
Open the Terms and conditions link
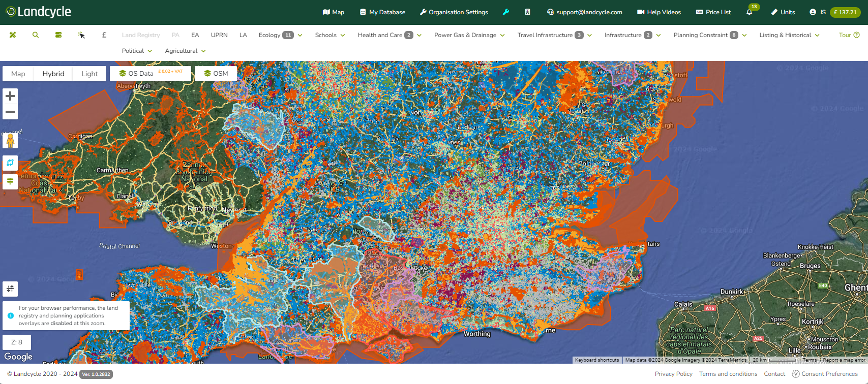(x=728, y=374)
